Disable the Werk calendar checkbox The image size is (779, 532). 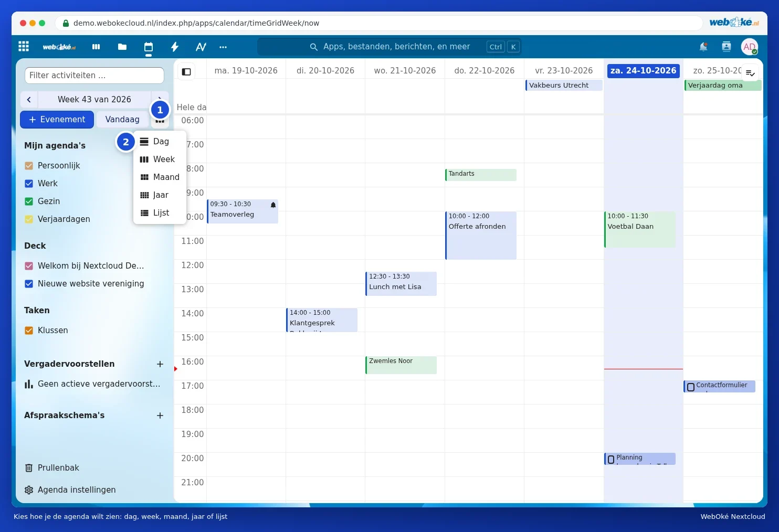[29, 184]
